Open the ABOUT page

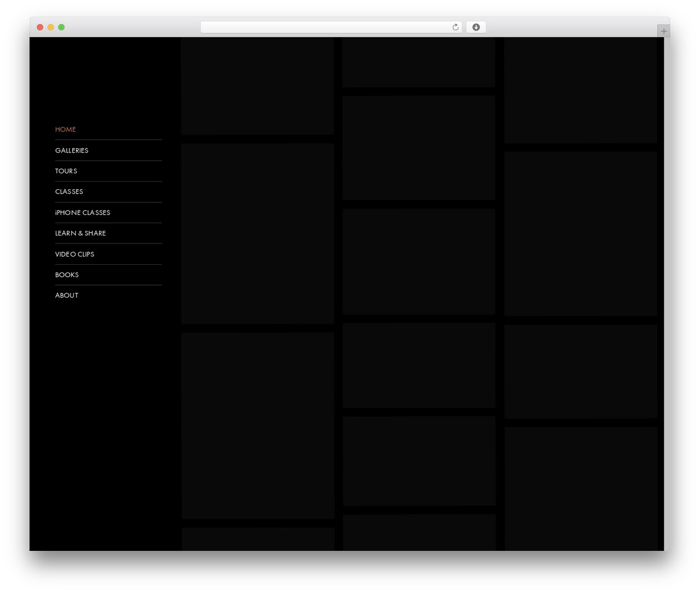click(67, 295)
